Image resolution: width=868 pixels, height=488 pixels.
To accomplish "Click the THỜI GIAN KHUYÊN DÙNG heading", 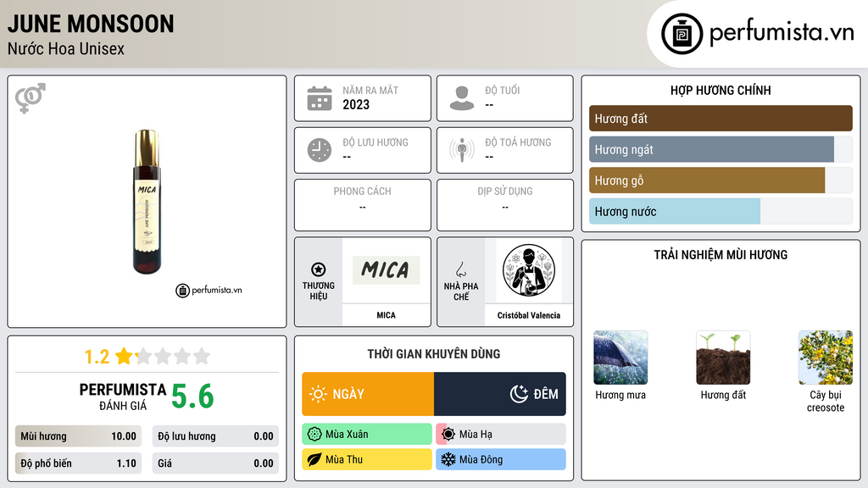I will 434,354.
